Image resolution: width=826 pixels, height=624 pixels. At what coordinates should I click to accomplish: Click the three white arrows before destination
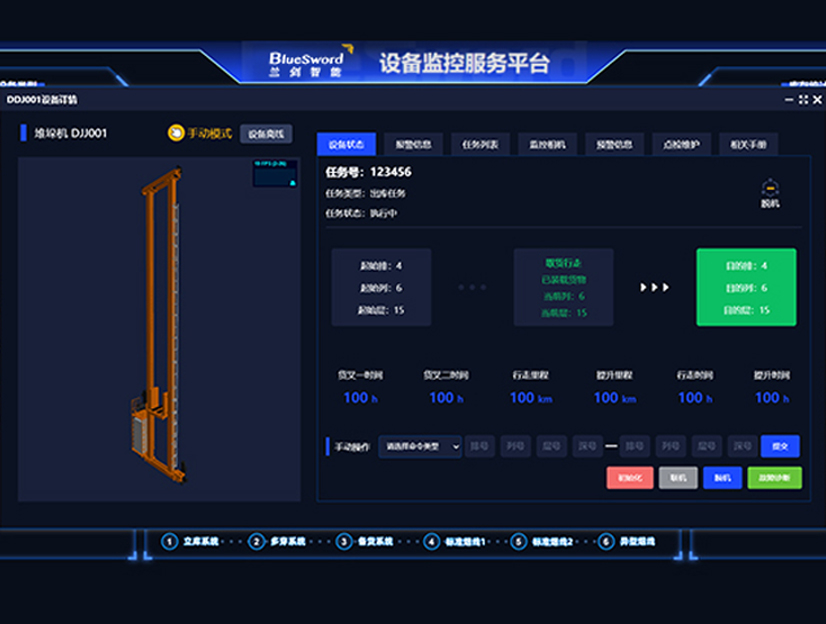pos(655,288)
